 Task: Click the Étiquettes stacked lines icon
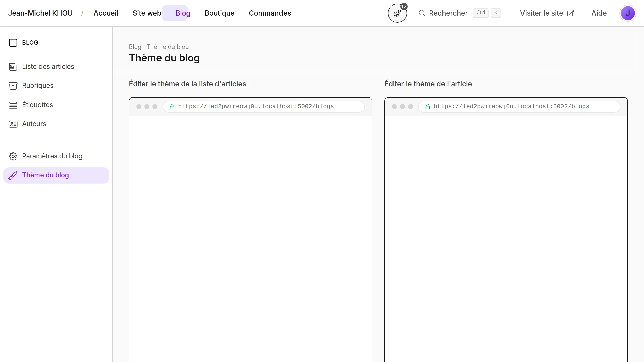tap(13, 105)
